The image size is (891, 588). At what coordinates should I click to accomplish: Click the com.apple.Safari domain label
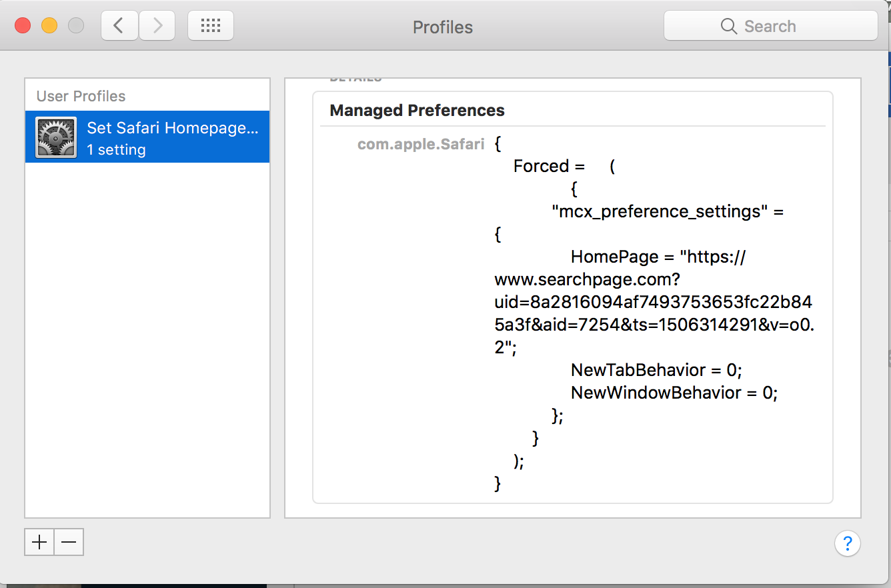point(420,144)
